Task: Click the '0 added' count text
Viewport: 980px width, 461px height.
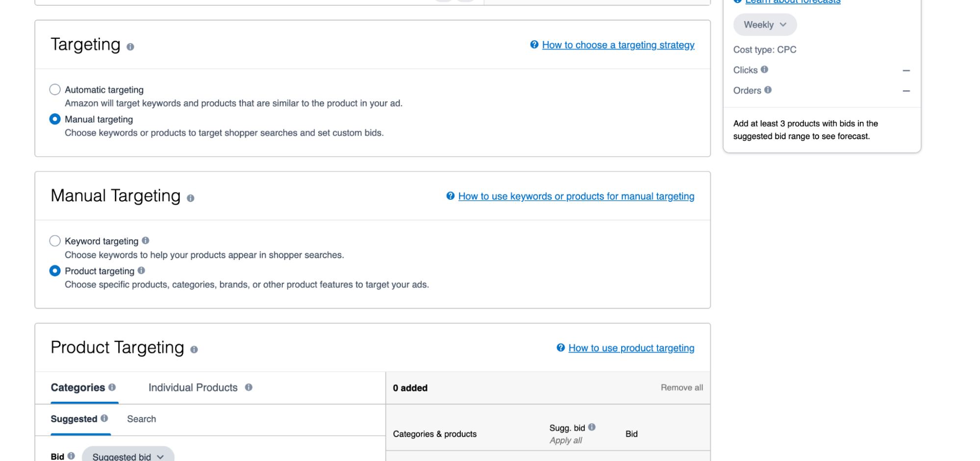Action: pos(410,388)
